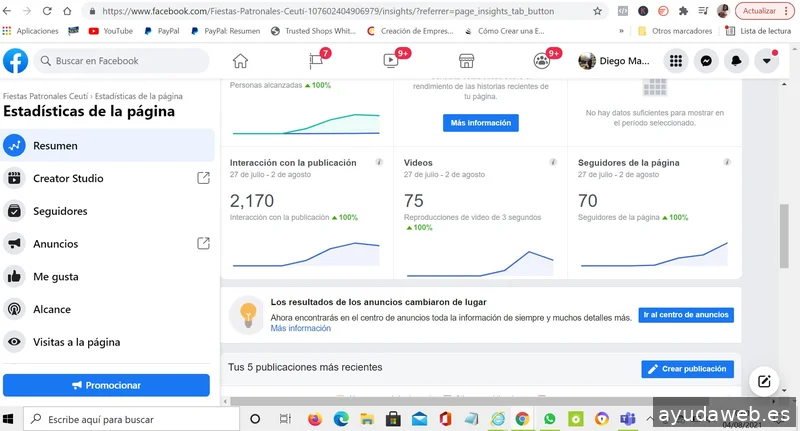800x431 pixels.
Task: Bookmark this page with the star icon
Action: 597,11
